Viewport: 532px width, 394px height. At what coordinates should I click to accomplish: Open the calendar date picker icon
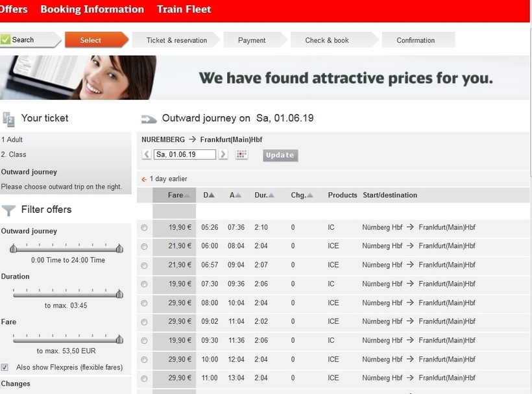(241, 154)
